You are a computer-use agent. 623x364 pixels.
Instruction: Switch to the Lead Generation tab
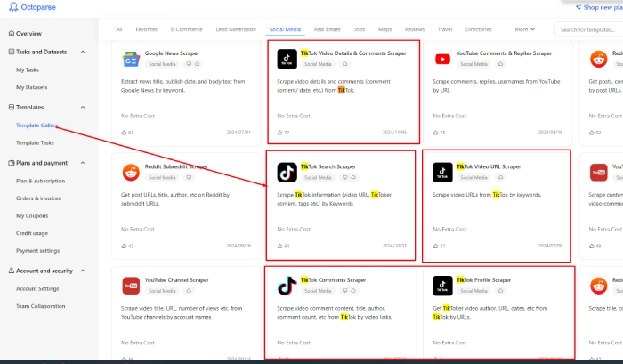click(236, 29)
